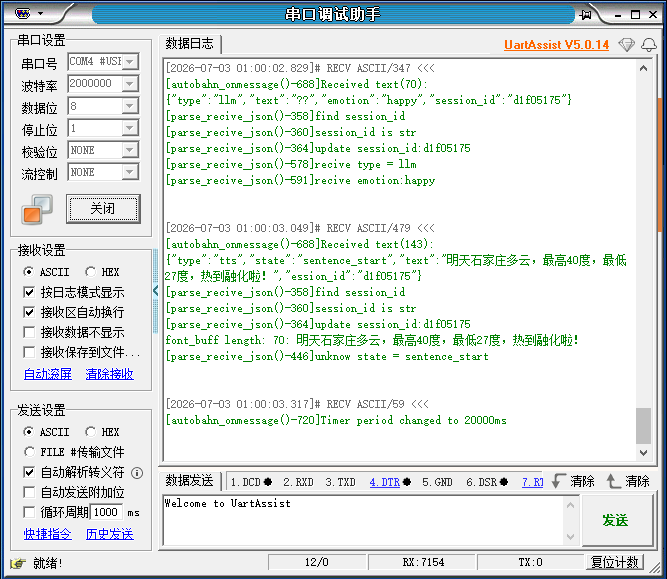Expand the 波特率 2000000 dropdown
The image size is (667, 579).
(130, 84)
